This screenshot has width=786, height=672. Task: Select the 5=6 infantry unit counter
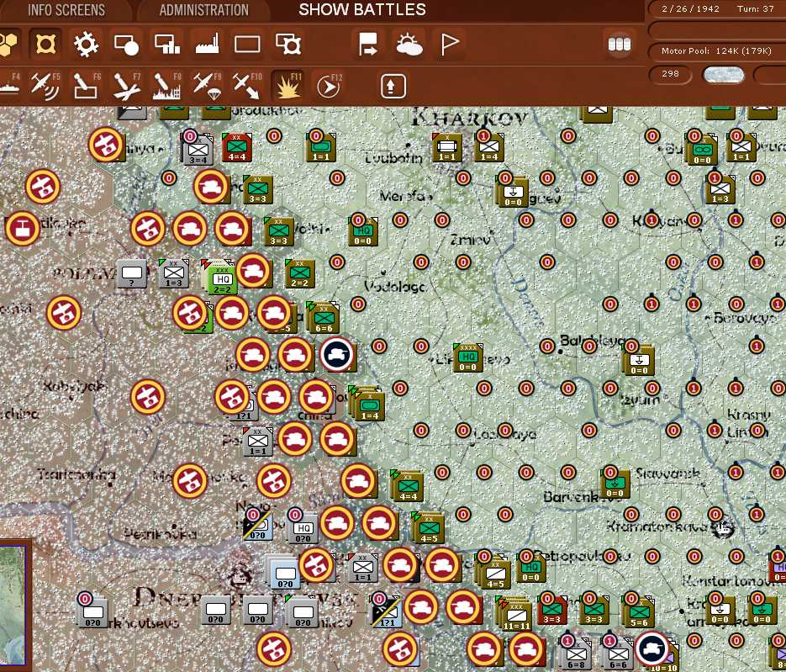click(639, 613)
